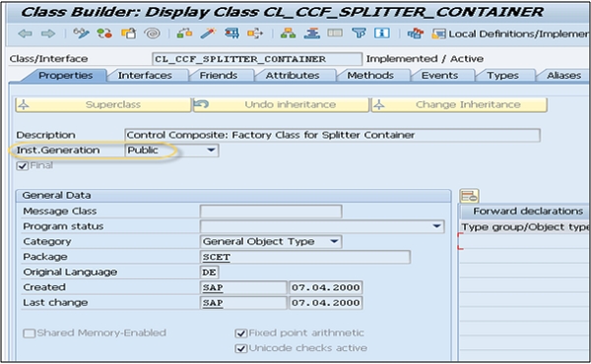Switch to the Properties tab

click(x=66, y=76)
